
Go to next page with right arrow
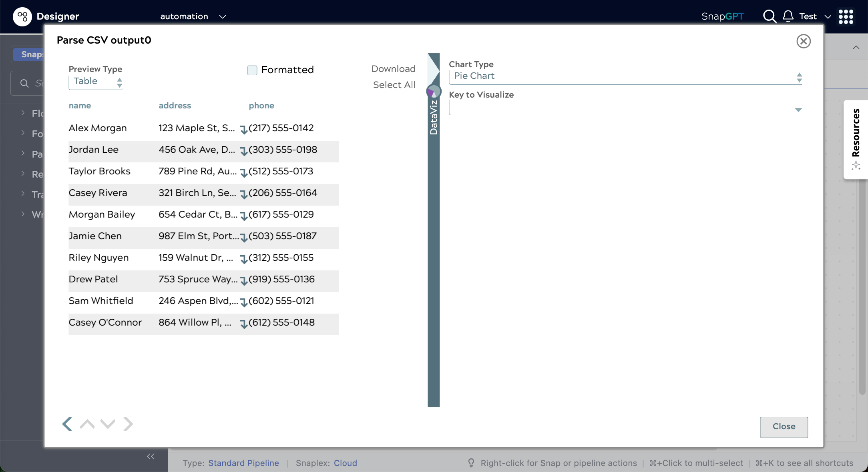[128, 424]
